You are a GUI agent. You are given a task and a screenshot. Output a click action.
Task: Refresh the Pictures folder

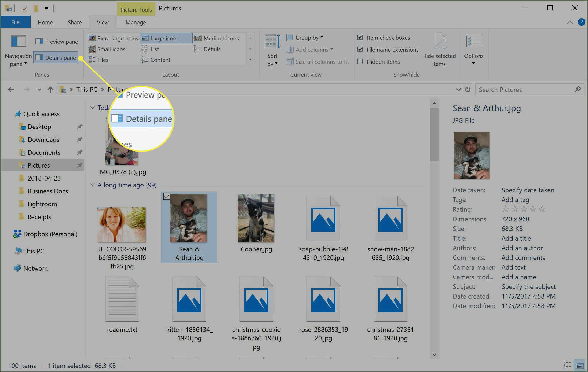tap(468, 89)
